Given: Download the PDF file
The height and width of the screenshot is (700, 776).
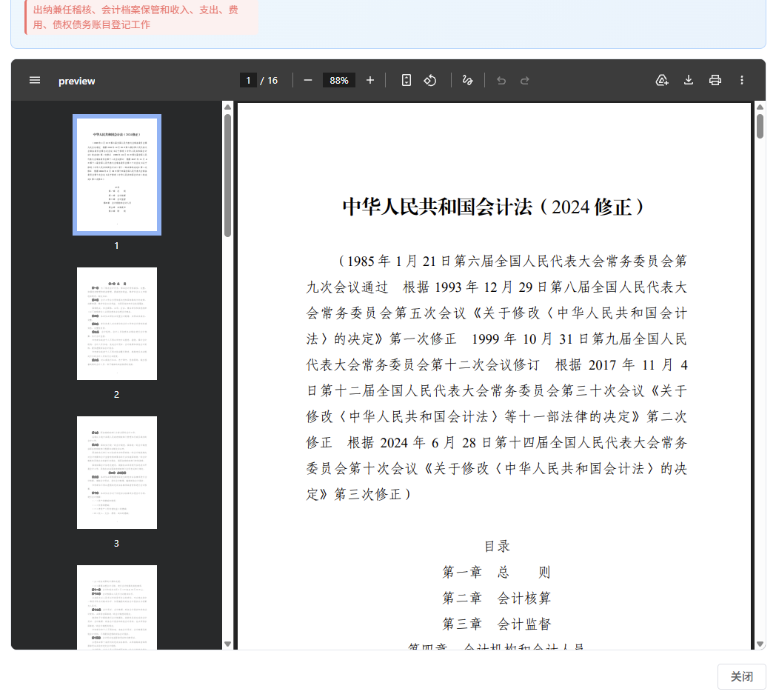Looking at the screenshot, I should coord(689,80).
